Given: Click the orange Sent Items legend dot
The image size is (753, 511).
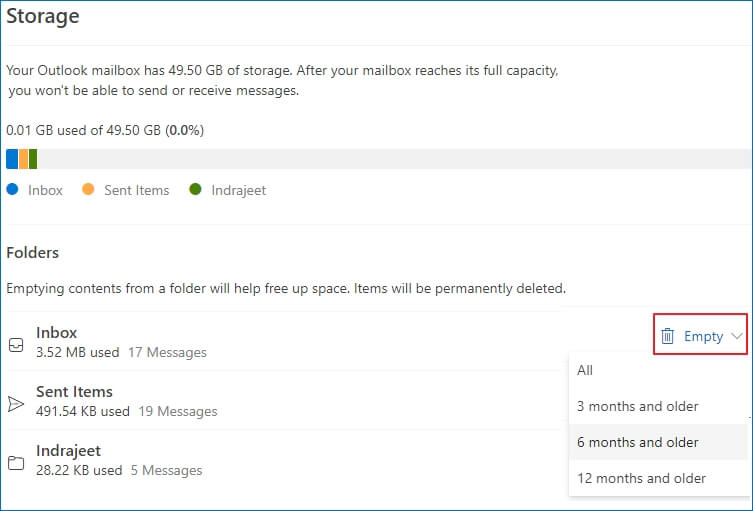Looking at the screenshot, I should coord(88,189).
